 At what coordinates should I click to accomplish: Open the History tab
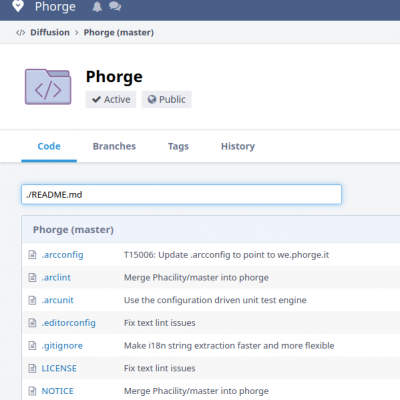(x=238, y=146)
